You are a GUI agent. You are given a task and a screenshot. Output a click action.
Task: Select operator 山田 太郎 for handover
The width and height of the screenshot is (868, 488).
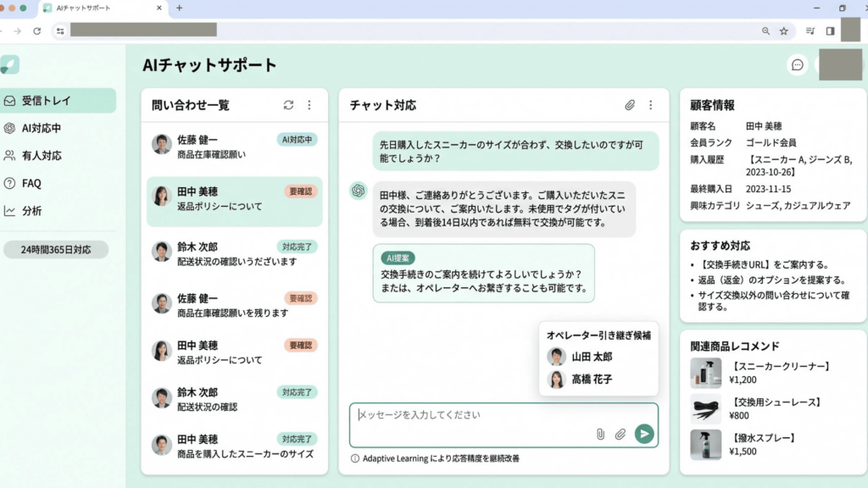coord(580,357)
